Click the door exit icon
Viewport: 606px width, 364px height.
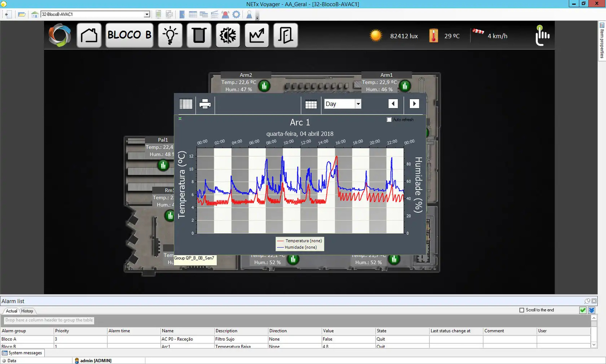click(286, 36)
